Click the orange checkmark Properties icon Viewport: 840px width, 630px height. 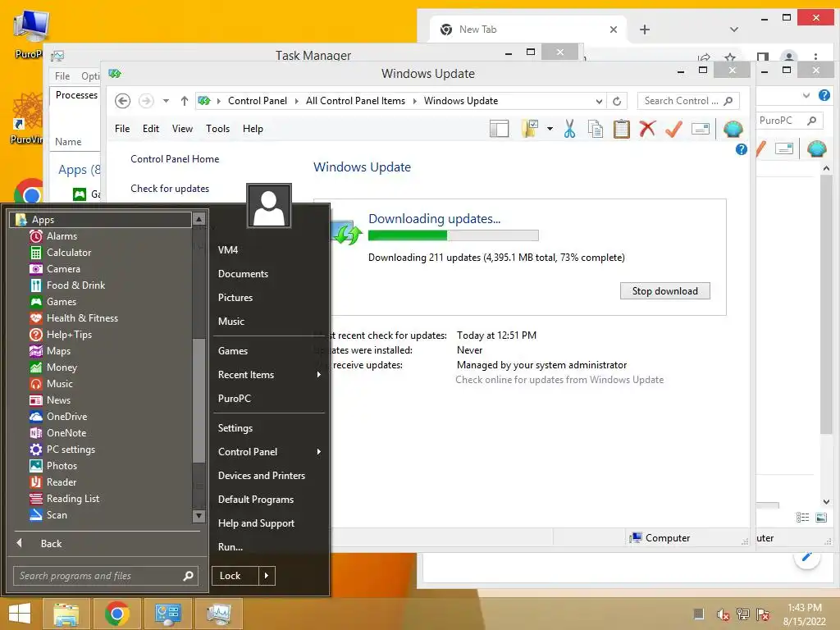[x=674, y=129]
